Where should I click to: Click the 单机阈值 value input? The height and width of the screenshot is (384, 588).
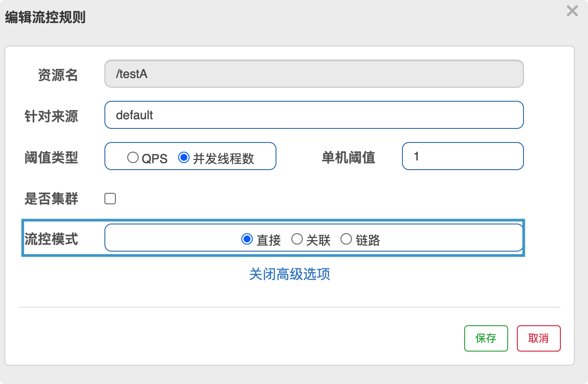point(463,156)
